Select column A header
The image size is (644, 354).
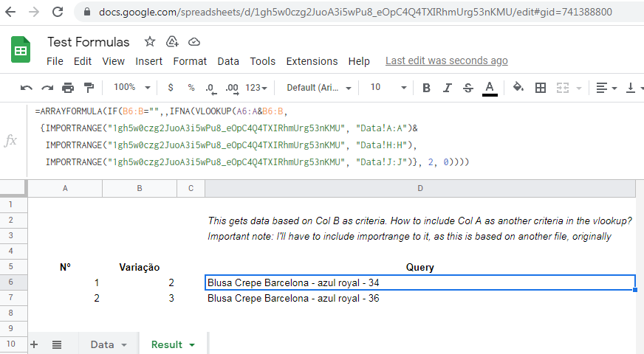(x=65, y=188)
